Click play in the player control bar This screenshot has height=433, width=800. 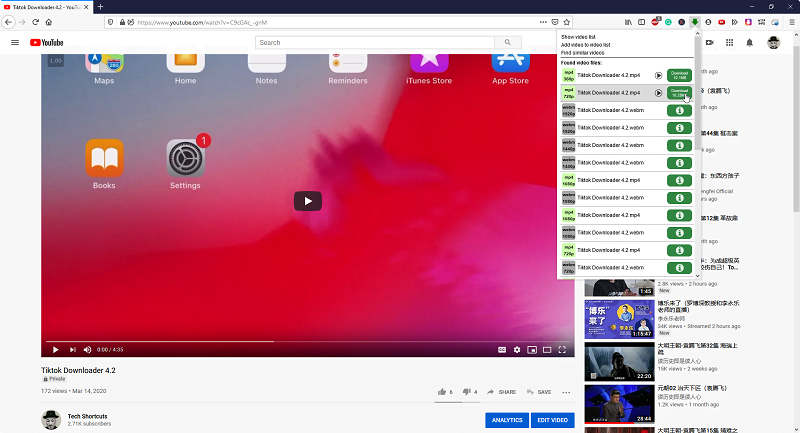coord(55,349)
